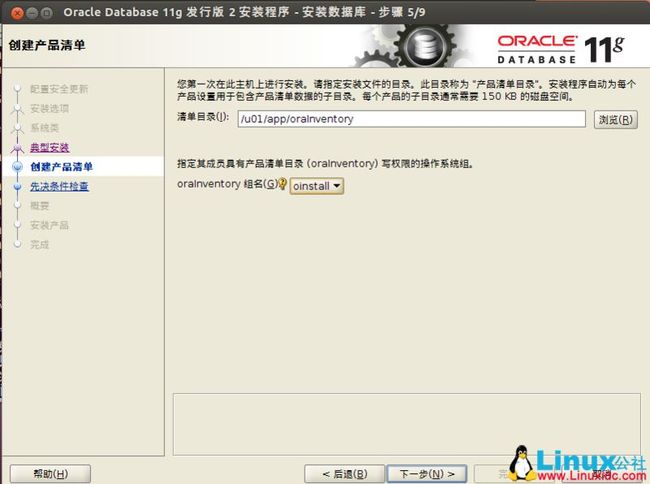Image resolution: width=650 pixels, height=484 pixels.
Task: Proceed with the 下一步(N) button
Action: point(427,474)
